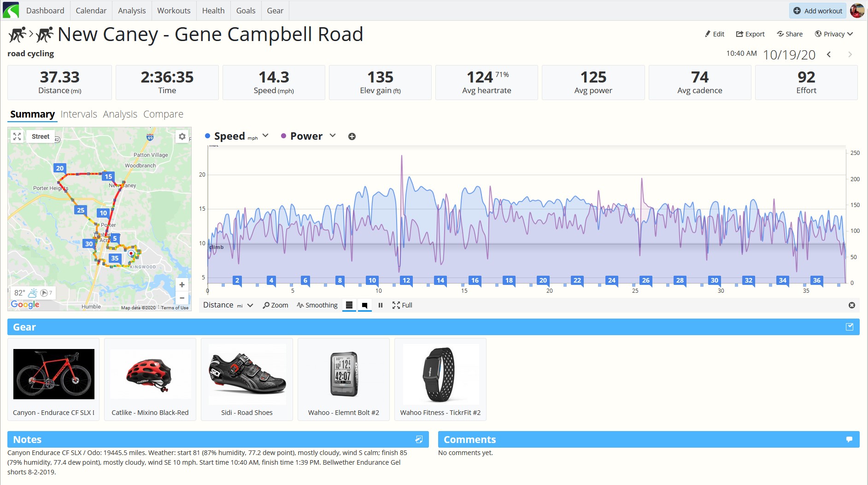Expand the Privacy dropdown
The image size is (868, 485).
tap(834, 34)
